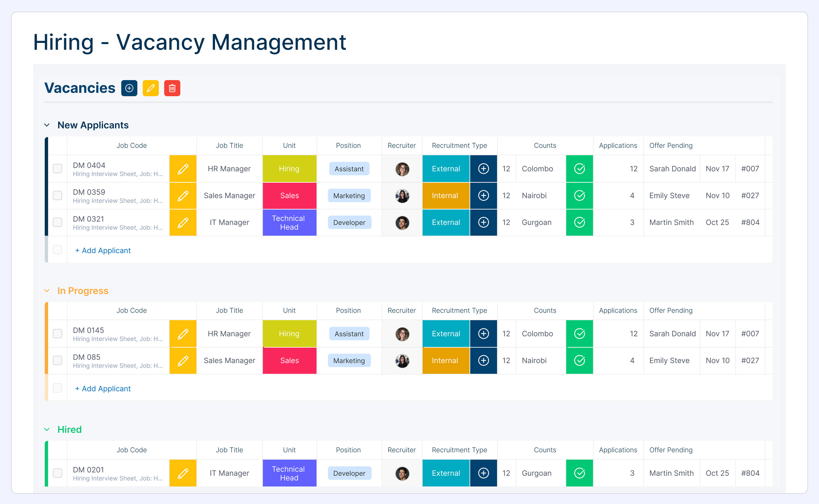Edit the DM 085 row pencil icon

click(x=183, y=361)
